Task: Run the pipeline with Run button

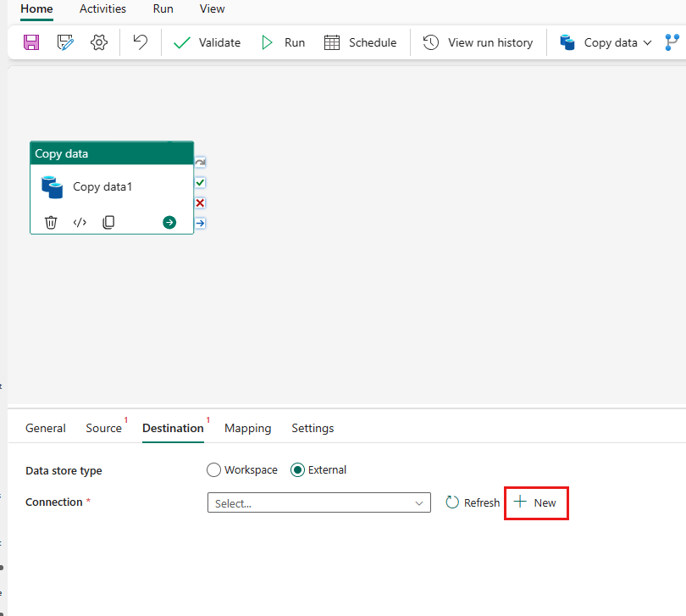Action: click(x=283, y=42)
